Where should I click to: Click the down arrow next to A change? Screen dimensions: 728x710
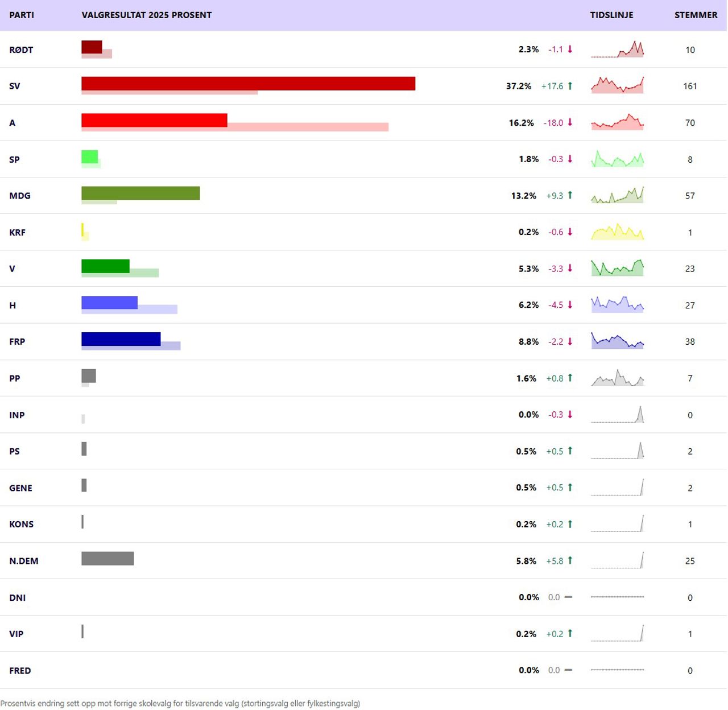570,122
